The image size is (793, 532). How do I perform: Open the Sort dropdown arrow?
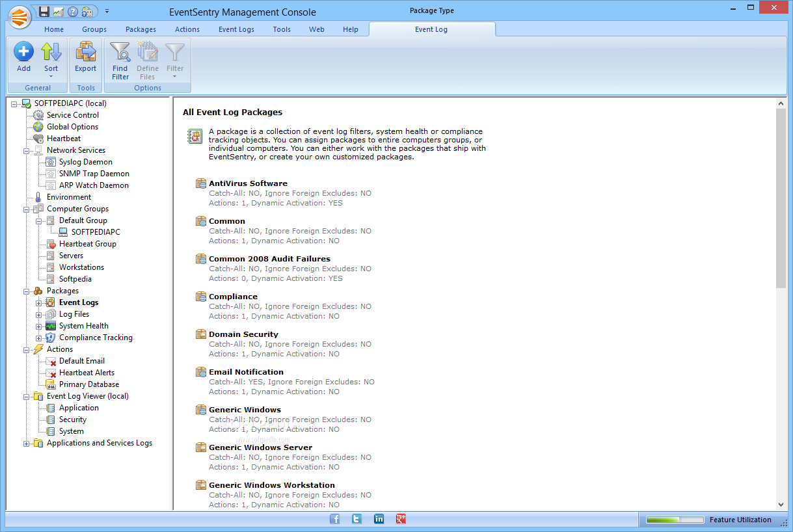[x=51, y=77]
